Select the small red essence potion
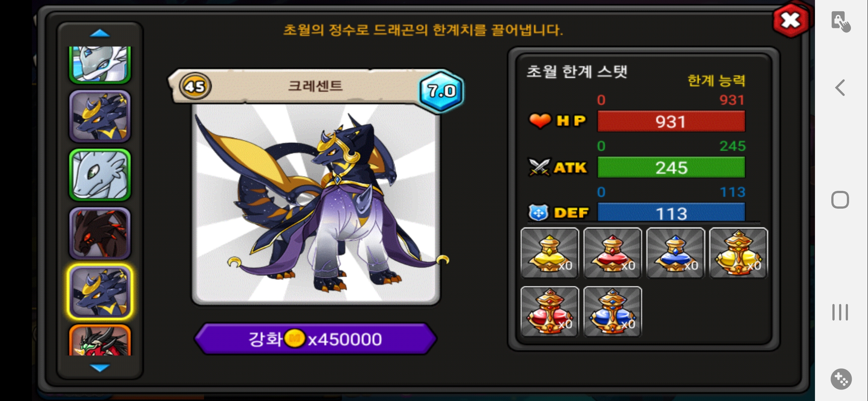The height and width of the screenshot is (401, 868). (612, 253)
